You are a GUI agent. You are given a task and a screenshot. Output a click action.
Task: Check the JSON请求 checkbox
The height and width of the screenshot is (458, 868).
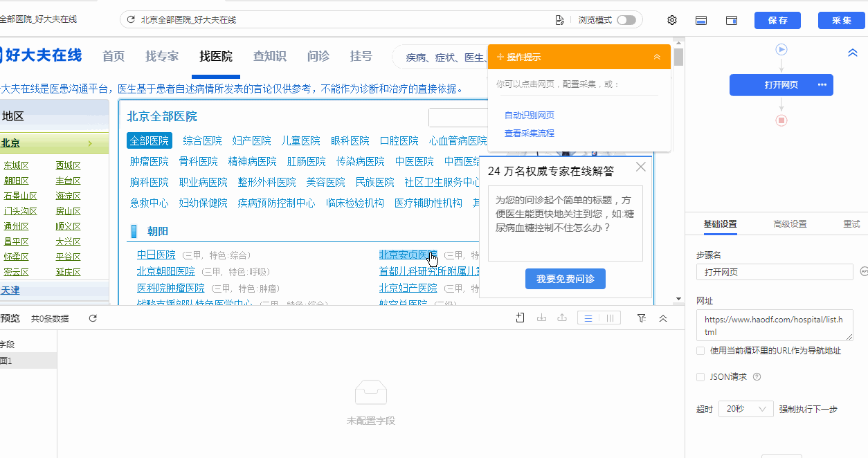tap(700, 377)
